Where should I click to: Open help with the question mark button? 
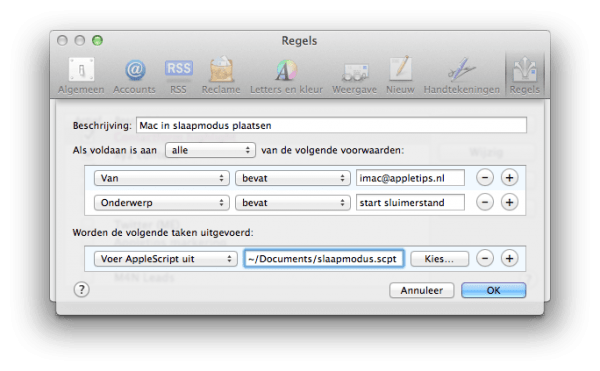(82, 290)
